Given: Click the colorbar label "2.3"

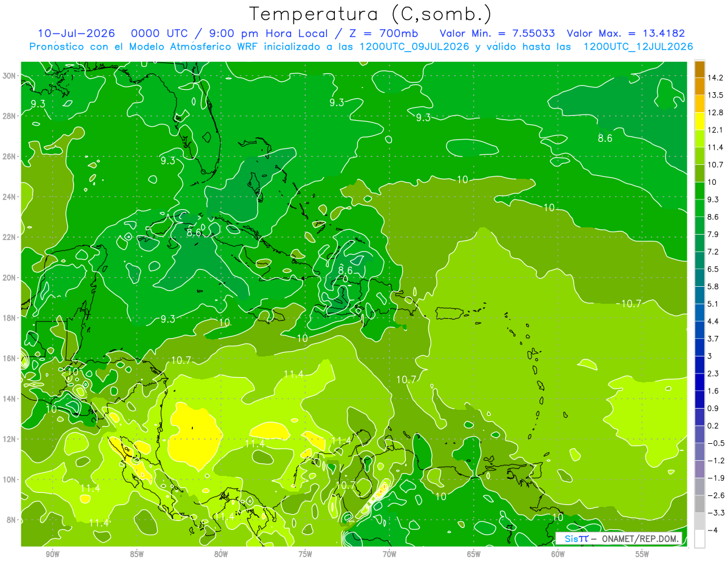Looking at the screenshot, I should point(714,373).
